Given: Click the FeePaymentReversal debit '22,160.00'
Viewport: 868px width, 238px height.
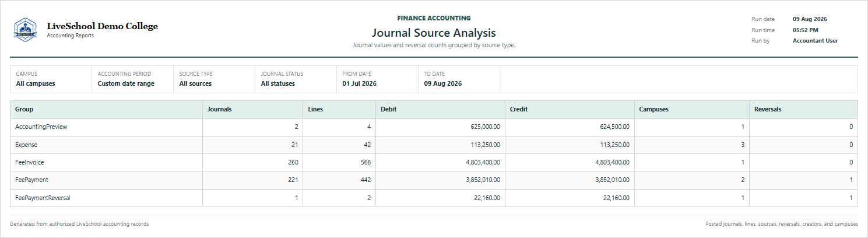Looking at the screenshot, I should point(487,198).
